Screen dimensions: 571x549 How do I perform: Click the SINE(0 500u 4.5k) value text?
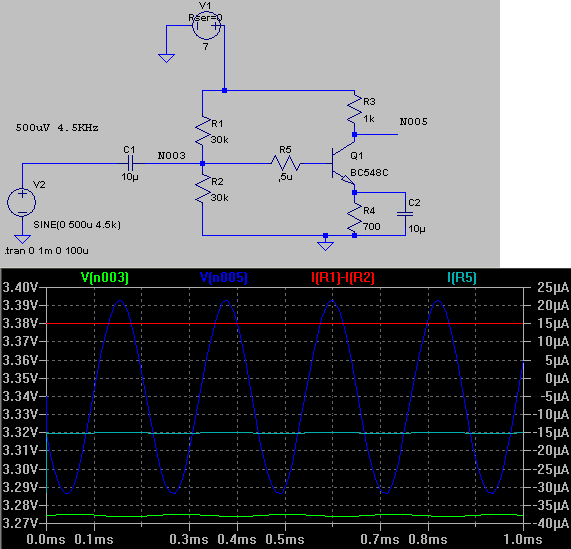[x=77, y=225]
